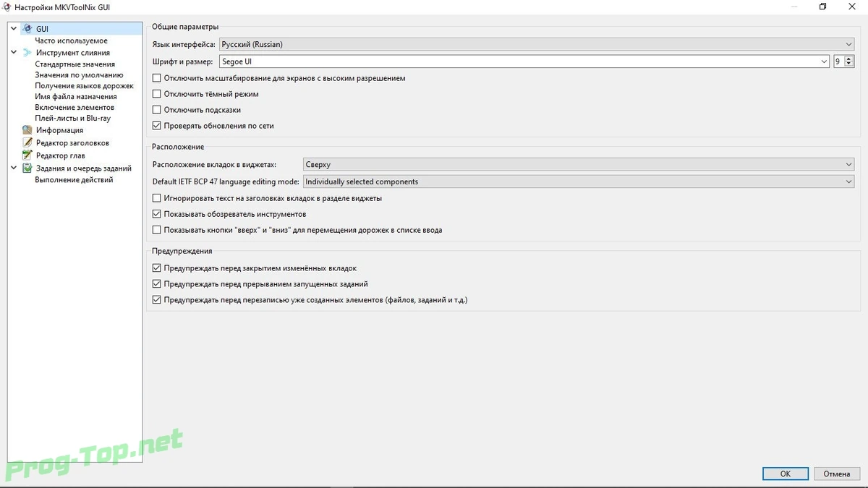Screen dimensions: 868x488
Task: Open Задания и очередь заданий page
Action: coord(84,168)
